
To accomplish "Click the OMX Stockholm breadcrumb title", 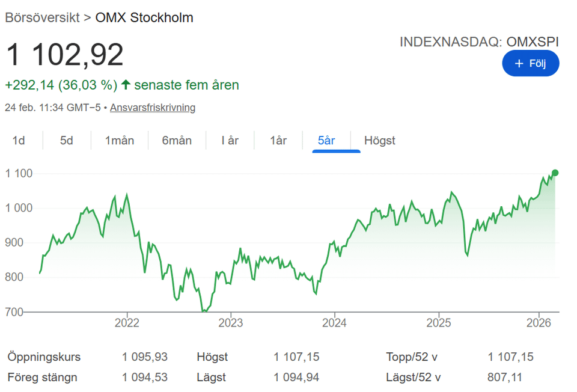I will click(144, 17).
